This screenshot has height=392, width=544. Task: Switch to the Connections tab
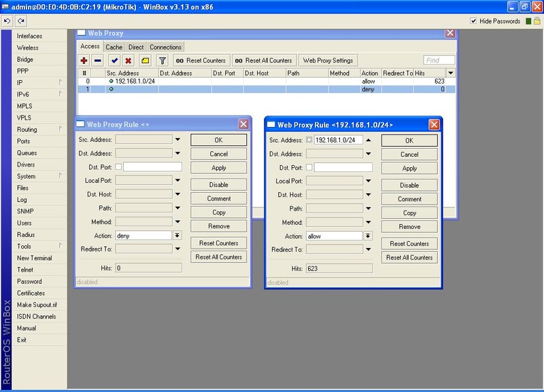pos(165,47)
